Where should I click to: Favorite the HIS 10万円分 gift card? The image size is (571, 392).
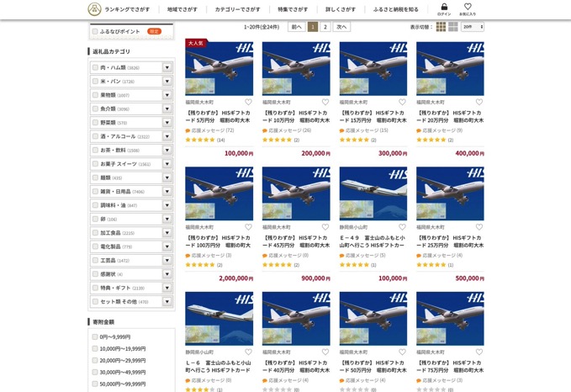point(325,102)
